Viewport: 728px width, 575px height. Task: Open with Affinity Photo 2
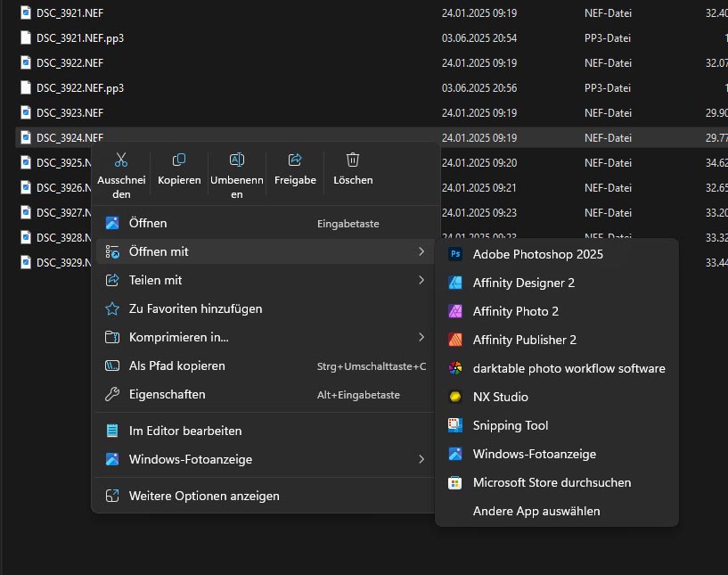tap(515, 311)
